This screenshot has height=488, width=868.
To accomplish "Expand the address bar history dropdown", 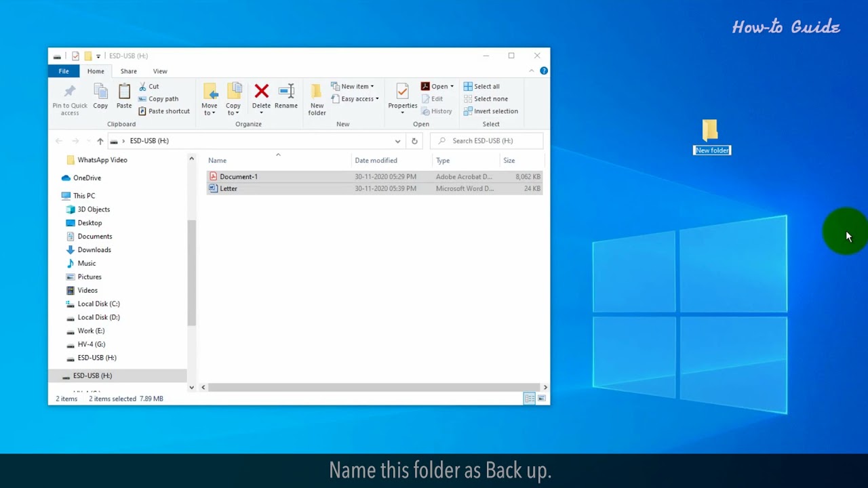I will coord(397,141).
